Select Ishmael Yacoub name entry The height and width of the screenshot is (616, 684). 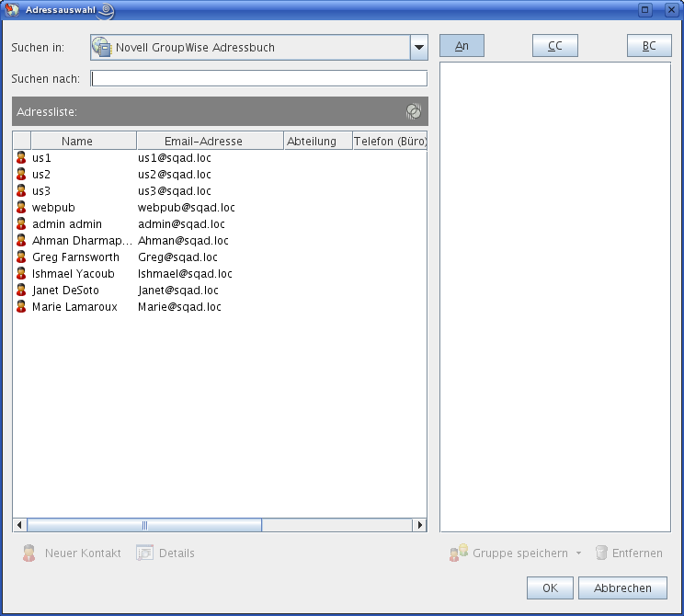(74, 274)
